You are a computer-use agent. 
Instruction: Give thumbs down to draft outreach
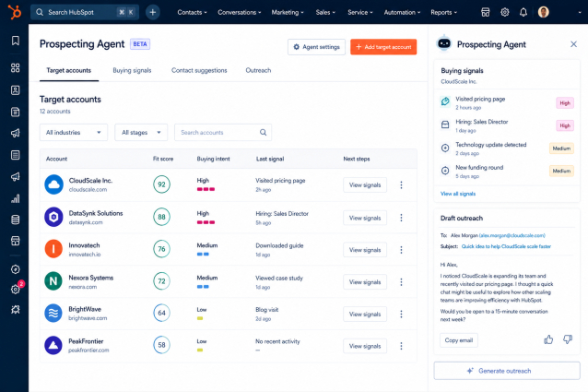point(568,339)
